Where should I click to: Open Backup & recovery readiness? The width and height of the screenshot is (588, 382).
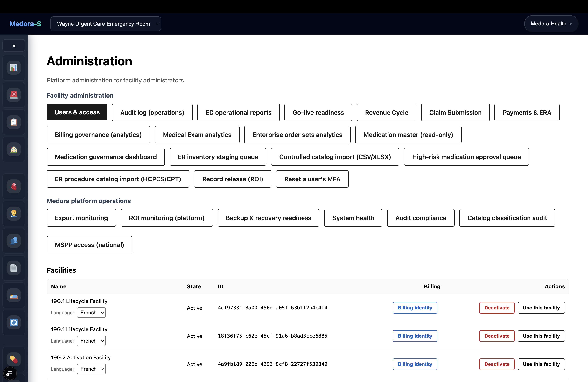(268, 218)
